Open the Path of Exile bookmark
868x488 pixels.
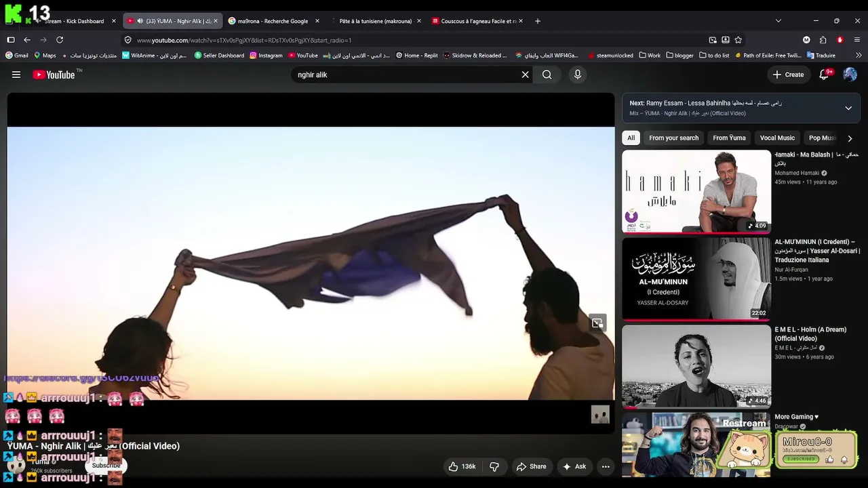768,56
